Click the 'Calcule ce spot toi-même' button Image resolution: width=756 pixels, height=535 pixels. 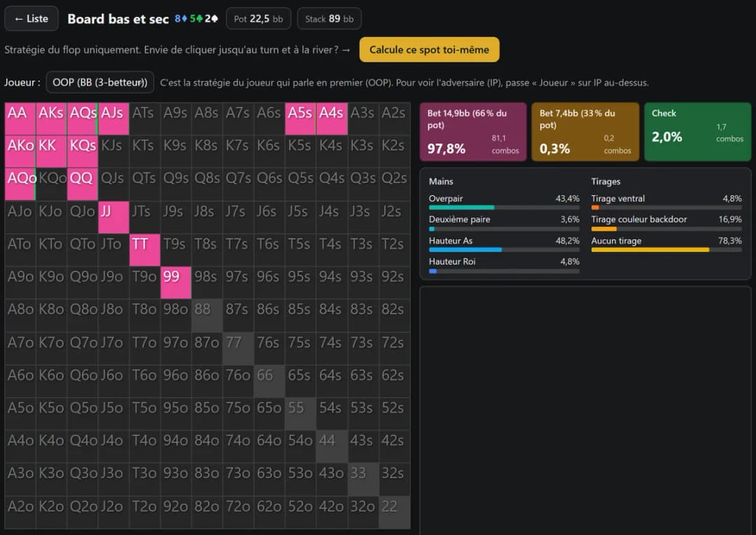coord(429,50)
